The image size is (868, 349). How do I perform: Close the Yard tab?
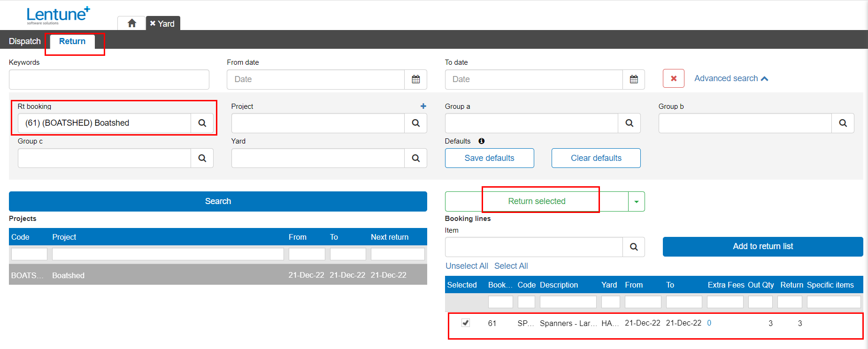tap(153, 23)
